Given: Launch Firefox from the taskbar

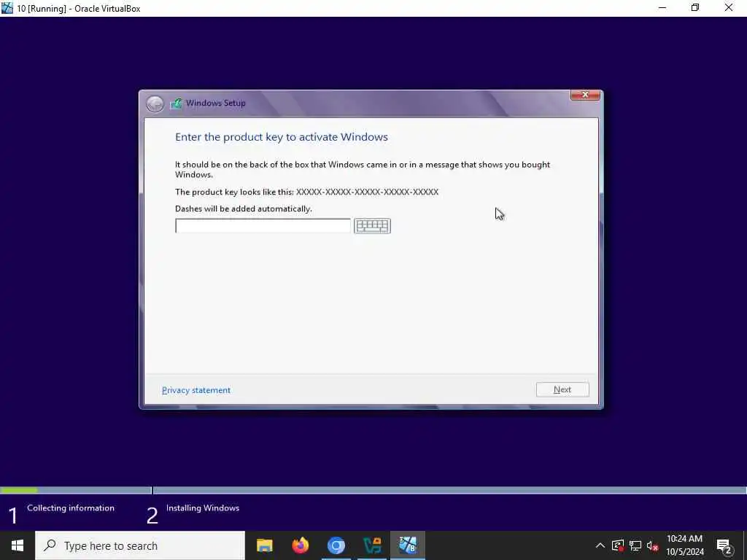Looking at the screenshot, I should pyautogui.click(x=300, y=545).
